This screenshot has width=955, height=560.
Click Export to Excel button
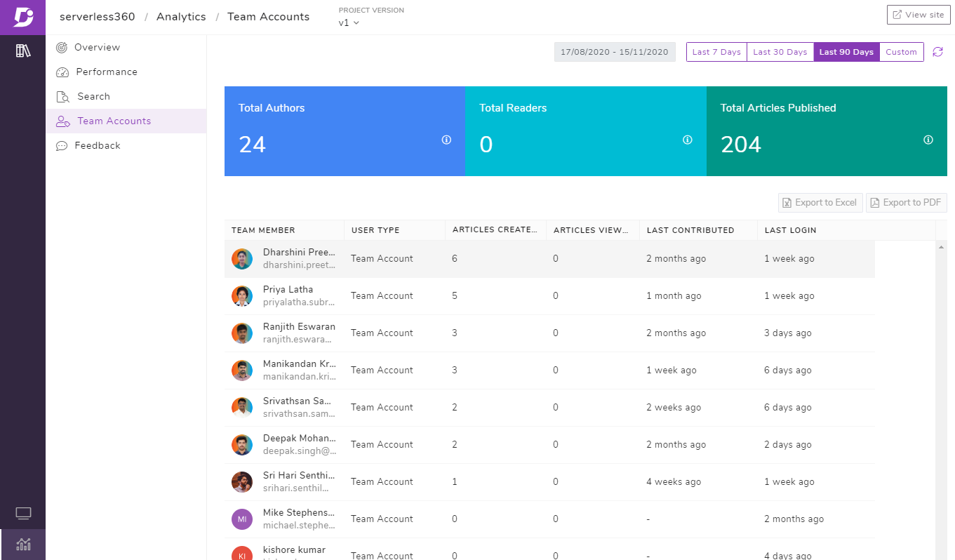[820, 203]
